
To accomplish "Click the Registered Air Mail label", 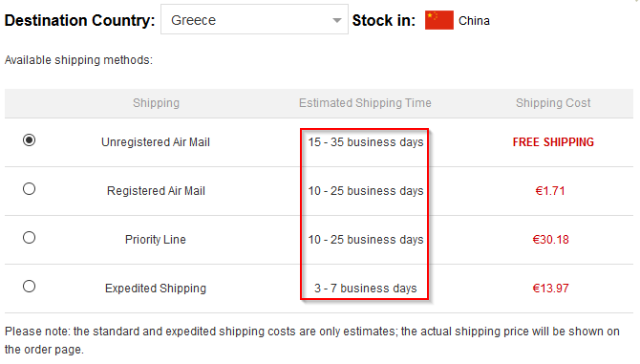I will pyautogui.click(x=156, y=190).
